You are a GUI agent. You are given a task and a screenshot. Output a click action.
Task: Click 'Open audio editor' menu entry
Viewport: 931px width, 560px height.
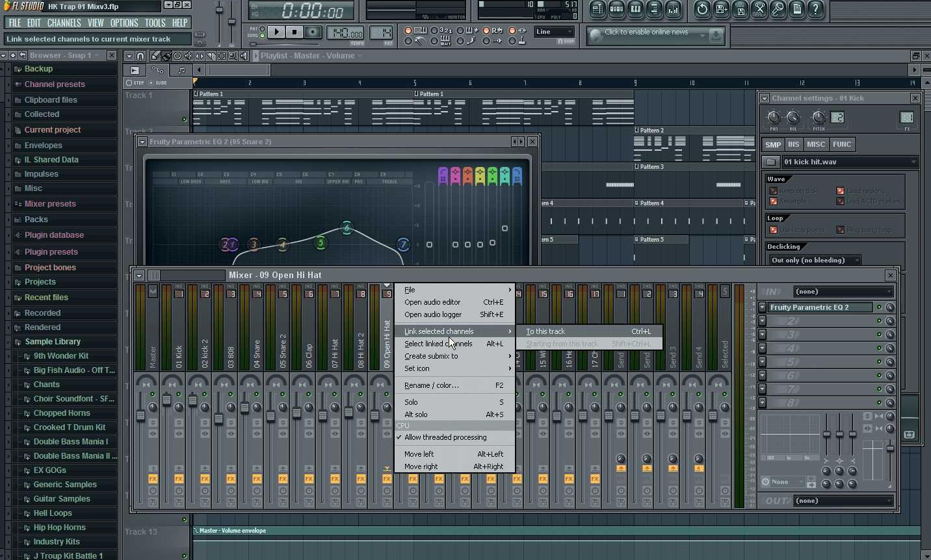[455, 302]
